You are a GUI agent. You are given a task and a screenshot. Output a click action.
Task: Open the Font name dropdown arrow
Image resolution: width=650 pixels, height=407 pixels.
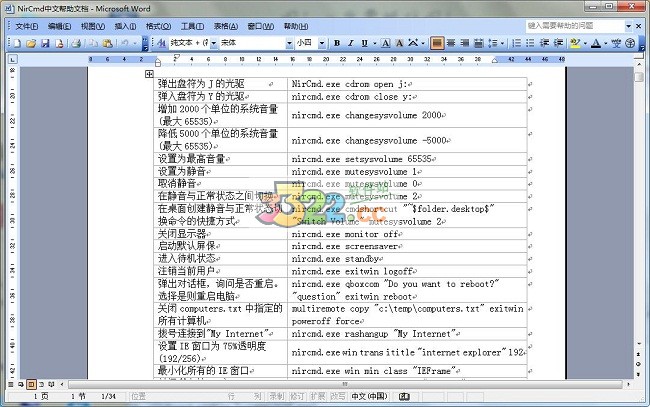coord(289,43)
